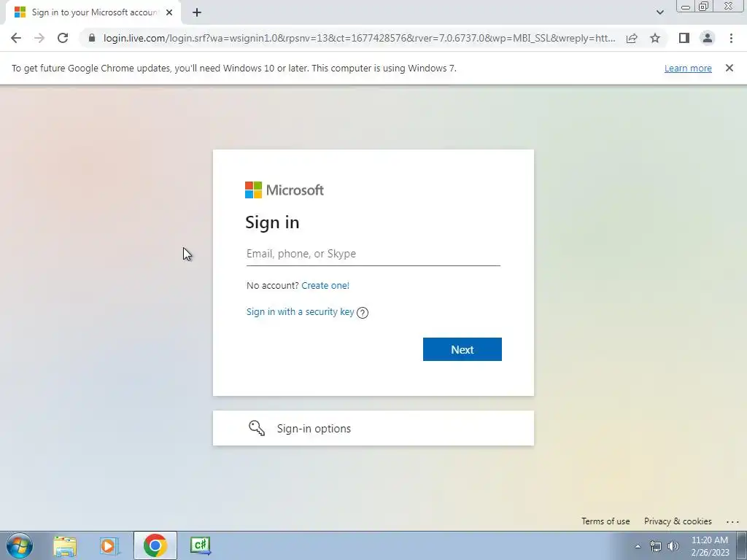
Task: View site information padlock icon
Action: tap(92, 38)
